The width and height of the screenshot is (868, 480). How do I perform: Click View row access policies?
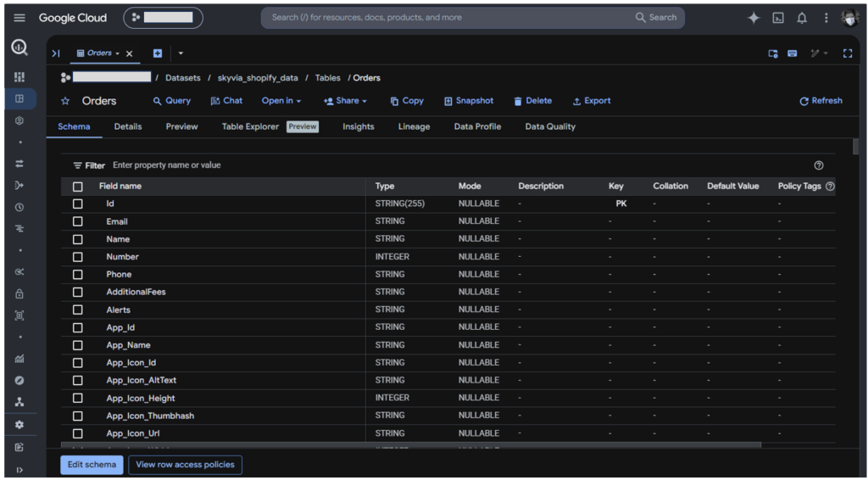(185, 465)
